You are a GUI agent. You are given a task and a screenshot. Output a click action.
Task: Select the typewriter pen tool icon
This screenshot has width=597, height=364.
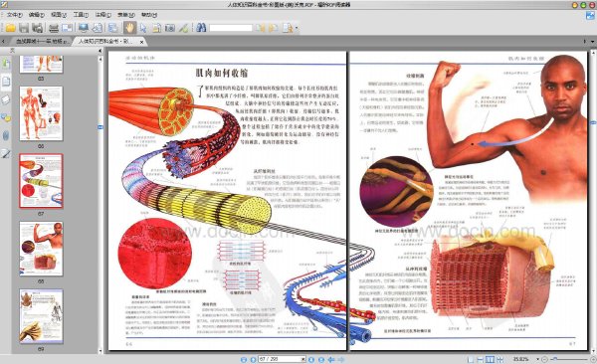(183, 28)
